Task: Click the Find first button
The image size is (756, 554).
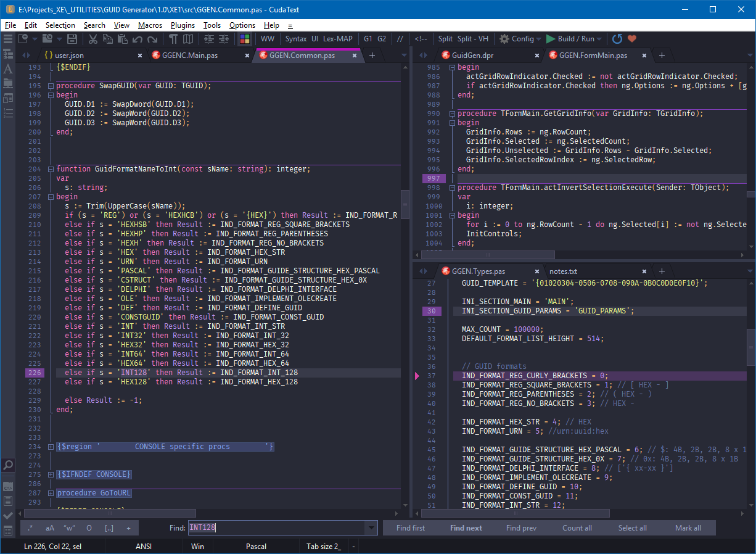Action: (x=411, y=528)
